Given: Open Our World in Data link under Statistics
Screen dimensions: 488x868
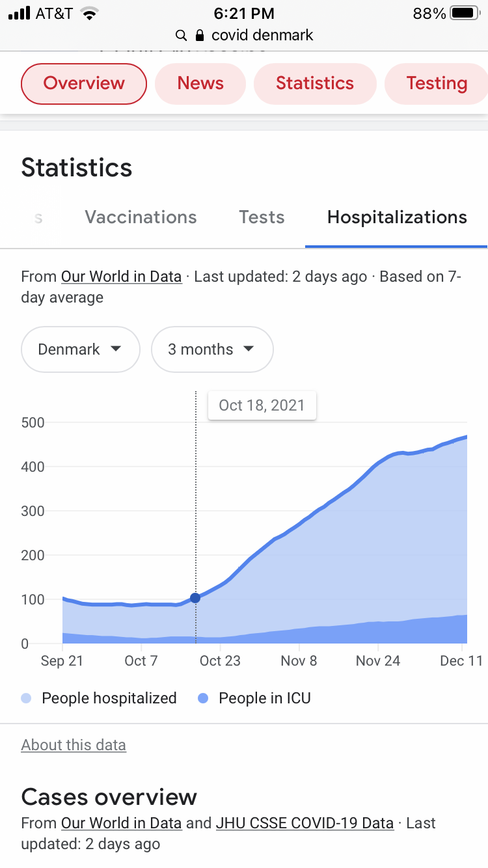Looking at the screenshot, I should (121, 277).
